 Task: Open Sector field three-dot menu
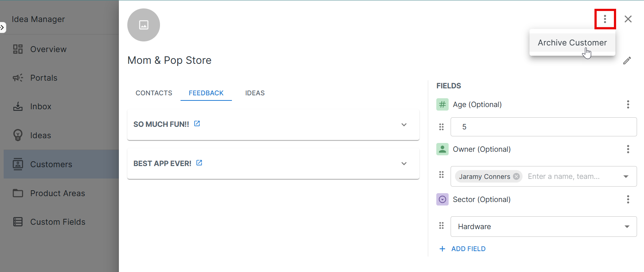pos(628,199)
